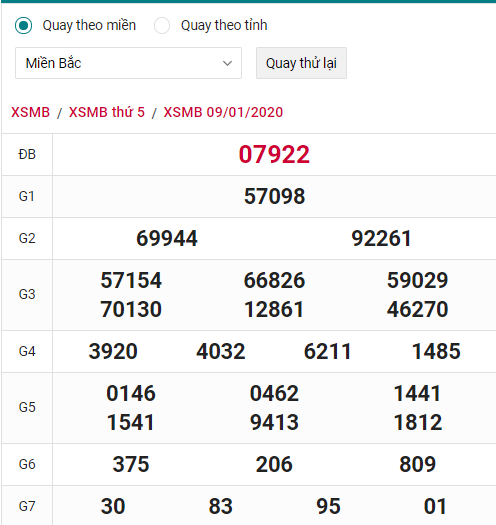Viewport: 496px width, 525px height.
Task: Click the special prize number 07922
Action: 274,154
